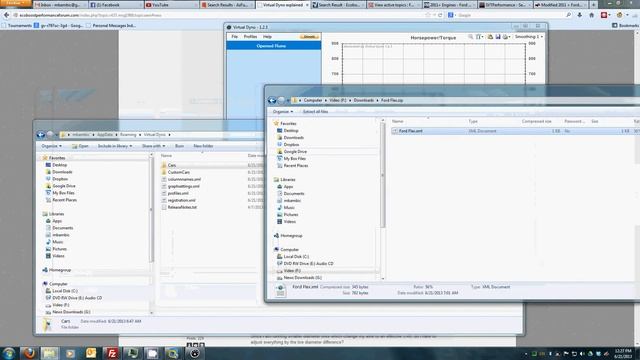Click Homegroup in the zip window sidebar
The width and height of the screenshot is (640, 360).
pos(291,236)
